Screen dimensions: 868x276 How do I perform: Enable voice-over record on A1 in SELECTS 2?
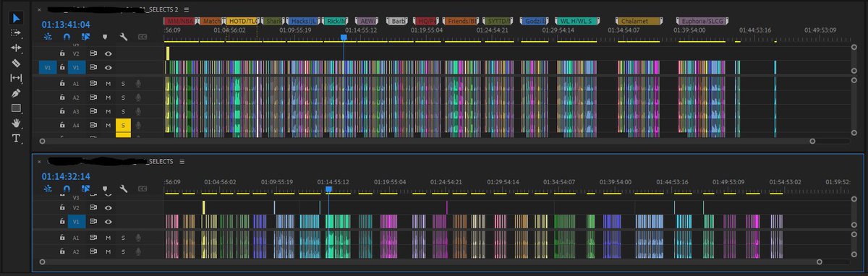click(x=137, y=84)
